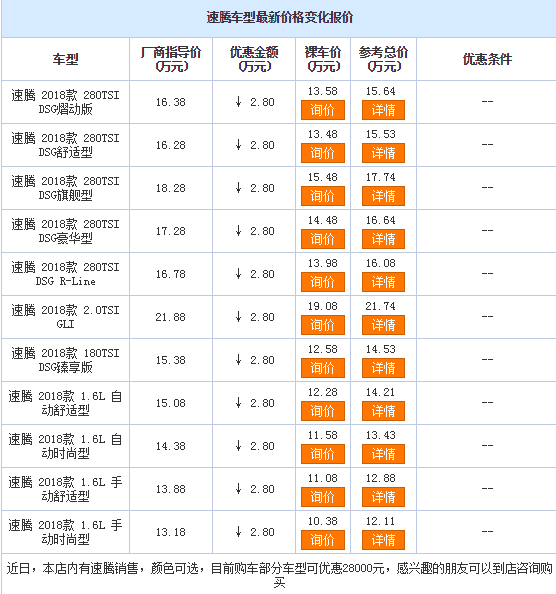This screenshot has width=556, height=594.
Task: Click the 车型 column header
Action: click(x=66, y=59)
